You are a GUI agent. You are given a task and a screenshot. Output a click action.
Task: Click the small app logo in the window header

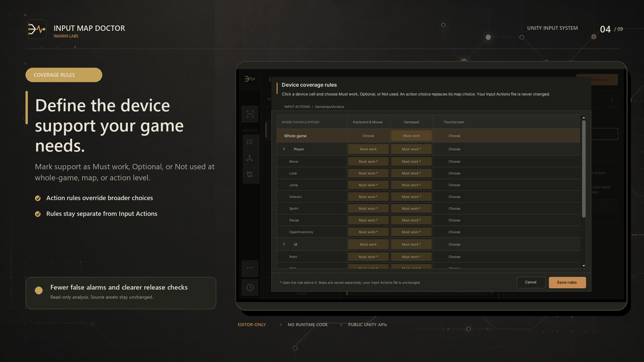249,79
